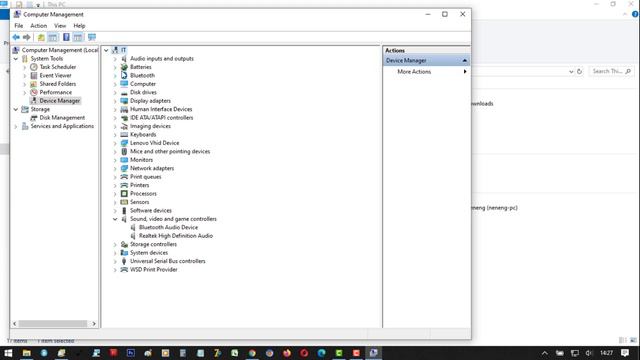Click the left pane horizontal scrollbar thumb
The height and width of the screenshot is (360, 640).
point(52,324)
